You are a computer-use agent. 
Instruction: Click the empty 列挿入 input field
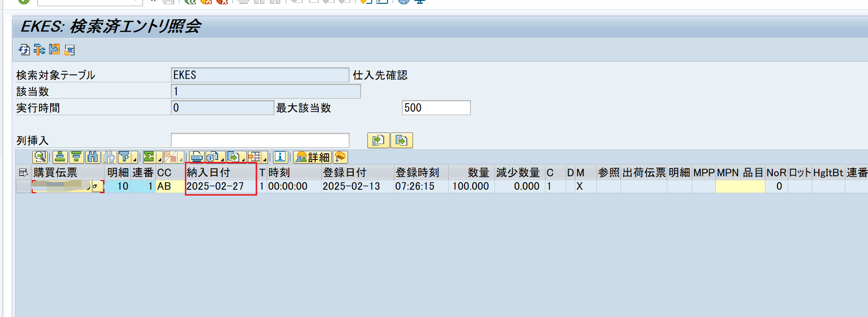coord(260,140)
